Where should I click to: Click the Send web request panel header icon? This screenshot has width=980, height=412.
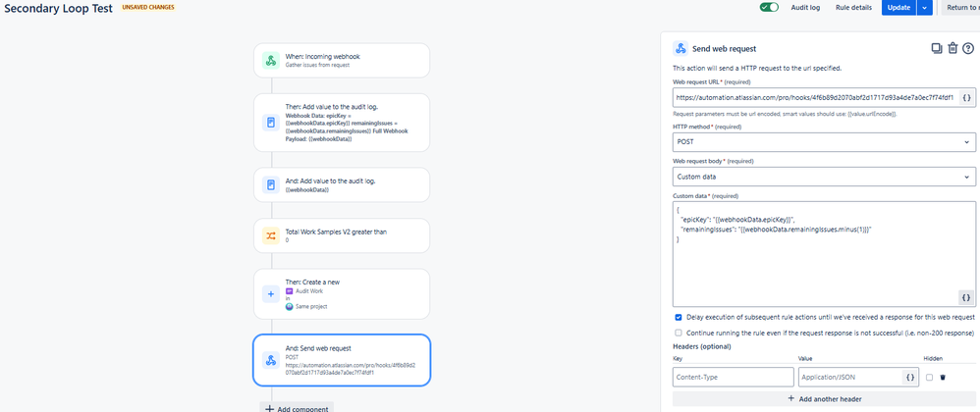(x=680, y=49)
